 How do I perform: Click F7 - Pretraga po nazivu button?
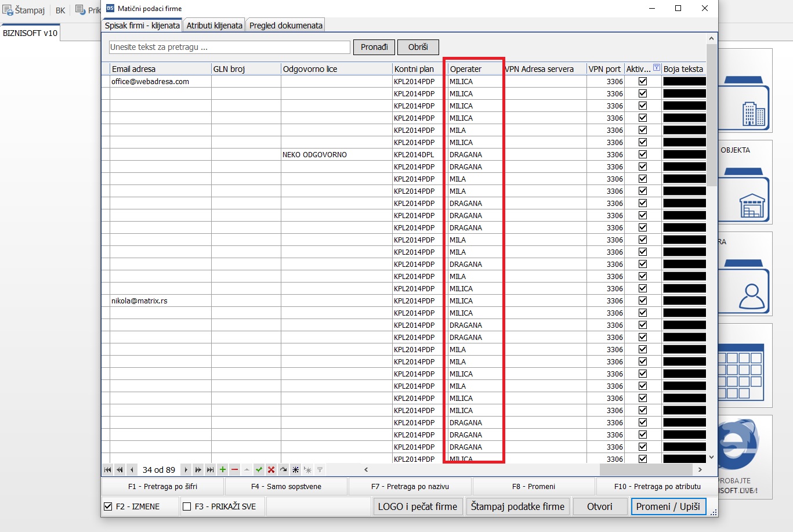(x=410, y=487)
